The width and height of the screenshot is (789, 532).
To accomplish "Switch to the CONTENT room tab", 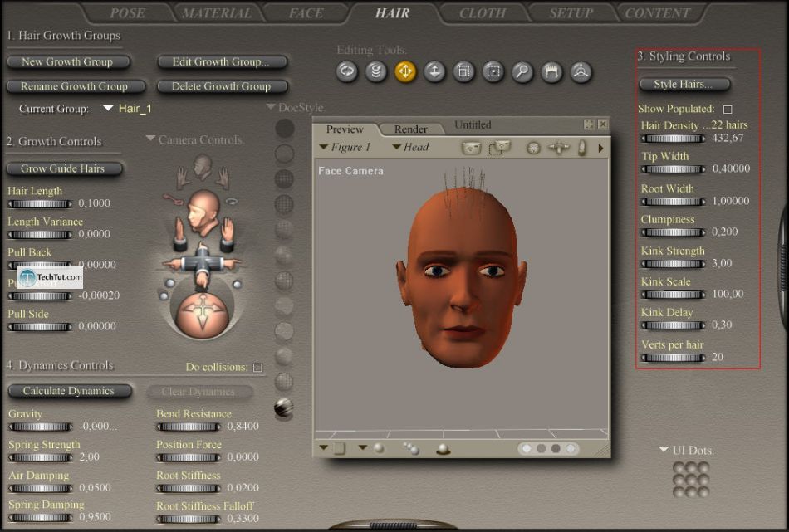I will click(657, 13).
